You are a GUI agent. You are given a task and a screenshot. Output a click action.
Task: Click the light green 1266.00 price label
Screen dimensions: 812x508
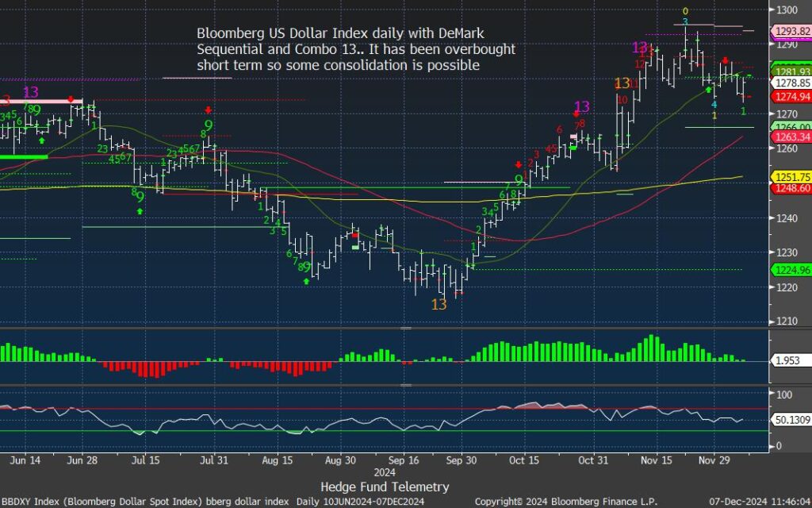(792, 126)
